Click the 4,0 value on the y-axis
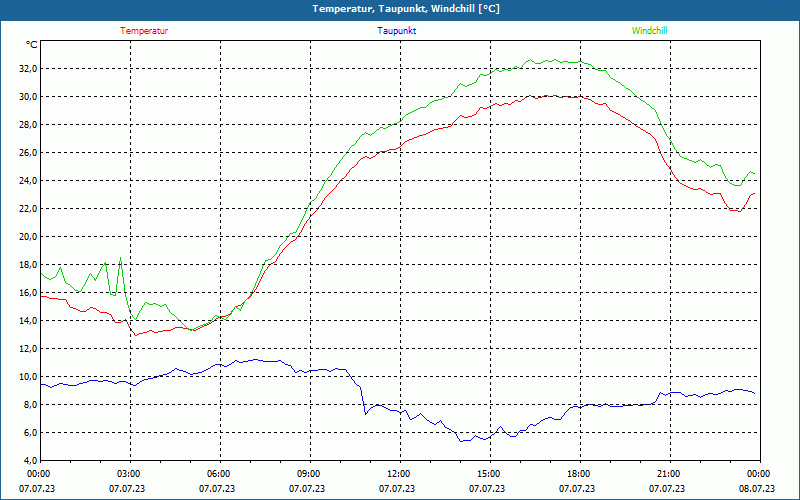 (30, 461)
